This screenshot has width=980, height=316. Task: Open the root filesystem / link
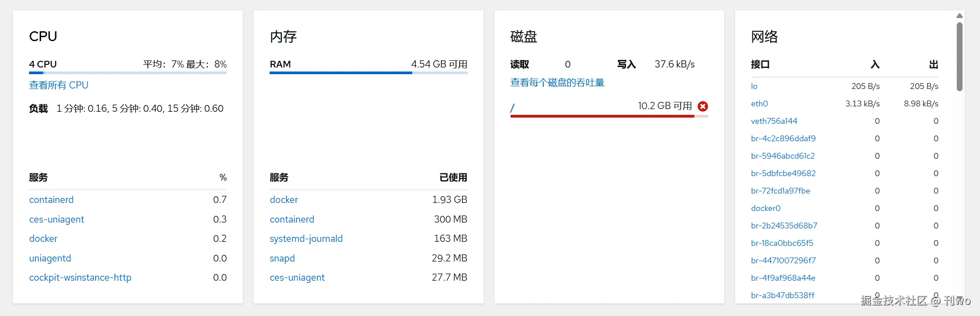[512, 108]
